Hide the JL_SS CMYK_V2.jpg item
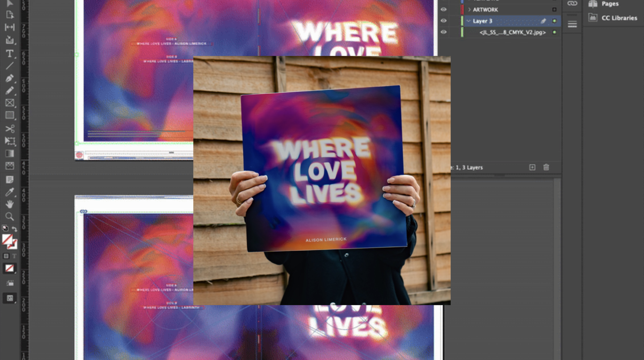Screen dimensions: 644x360 point(443,32)
